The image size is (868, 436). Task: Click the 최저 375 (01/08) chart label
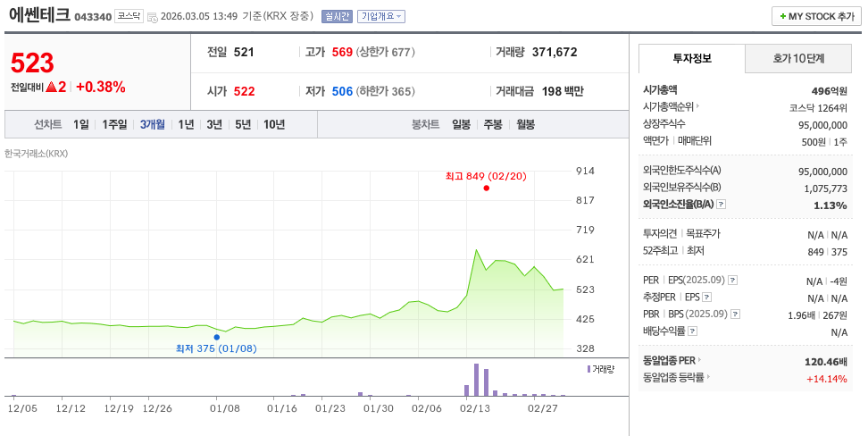[x=216, y=349]
